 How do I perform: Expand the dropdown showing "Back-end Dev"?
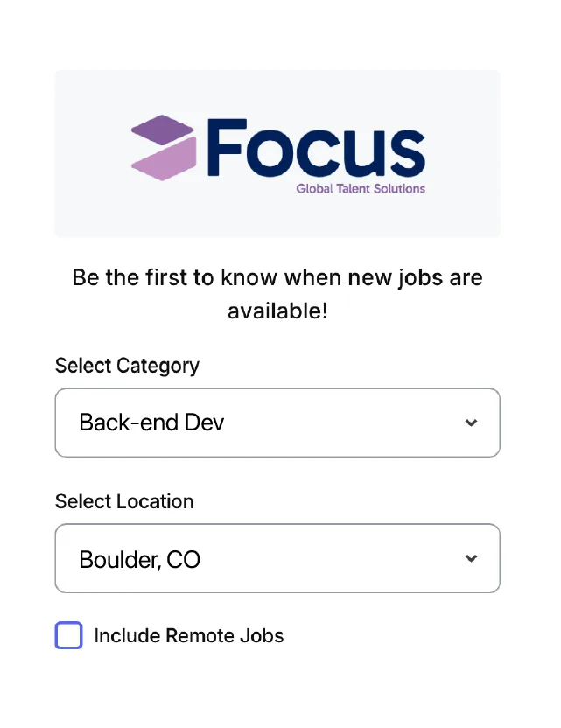[277, 423]
